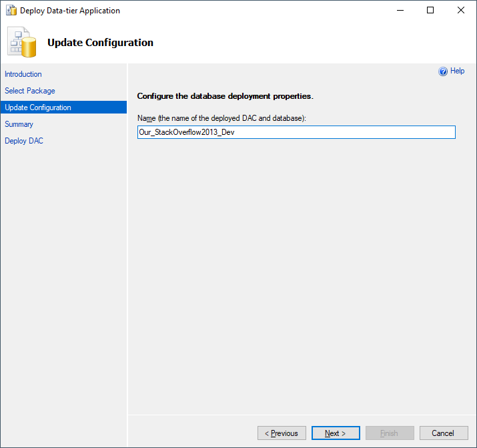Click the blue Help question mark icon

442,71
